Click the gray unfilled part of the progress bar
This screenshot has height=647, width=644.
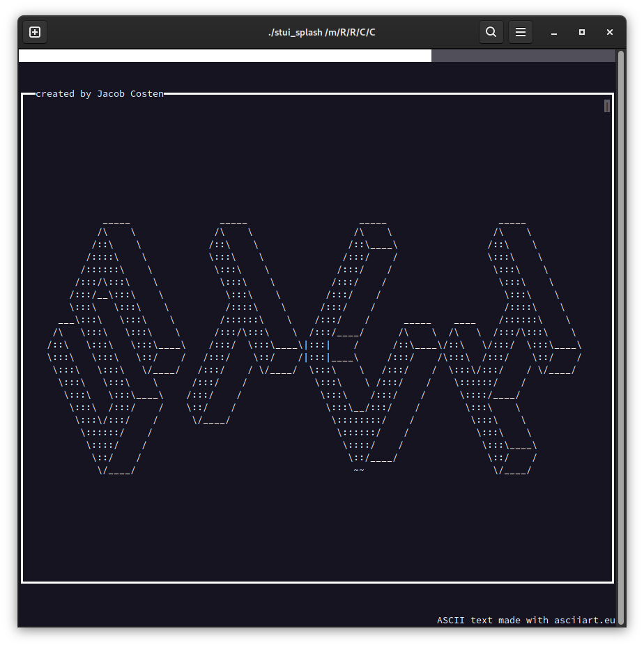point(523,56)
